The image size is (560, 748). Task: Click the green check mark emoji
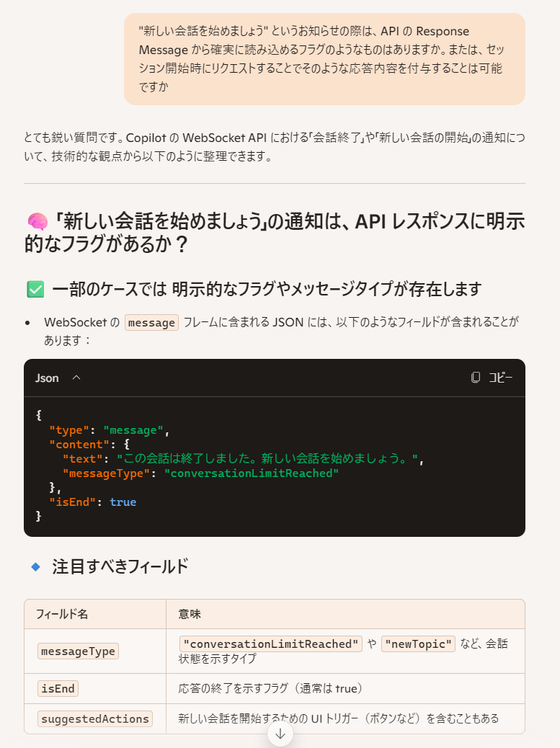pos(35,289)
